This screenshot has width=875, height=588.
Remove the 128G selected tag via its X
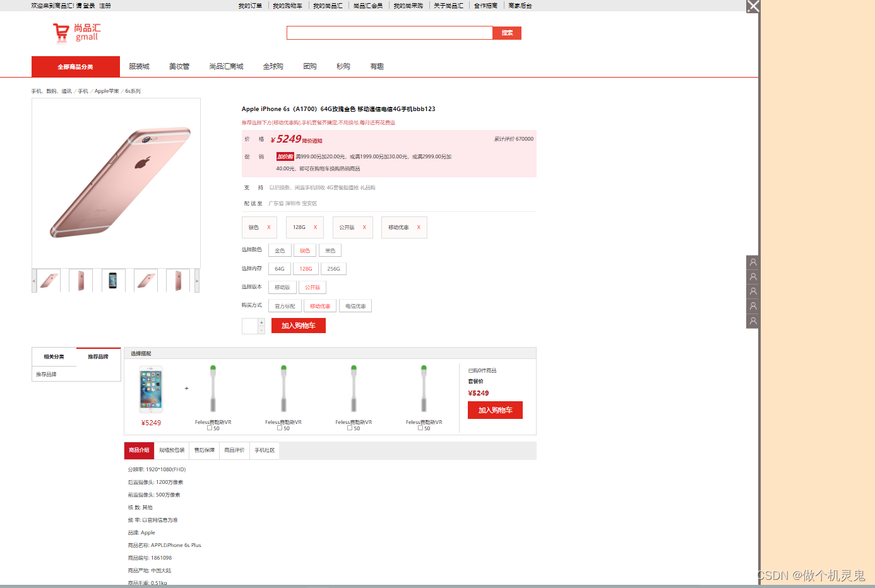pos(316,227)
